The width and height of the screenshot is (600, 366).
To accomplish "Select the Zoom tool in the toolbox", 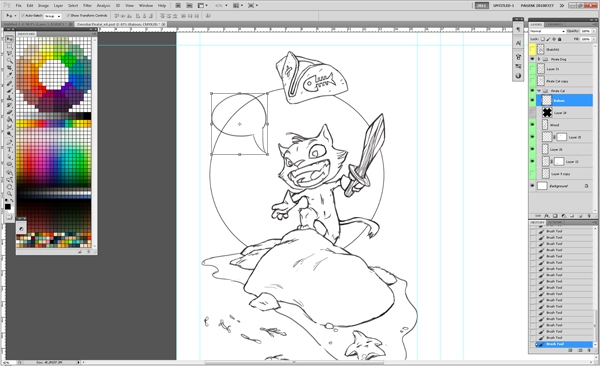I will pyautogui.click(x=9, y=194).
